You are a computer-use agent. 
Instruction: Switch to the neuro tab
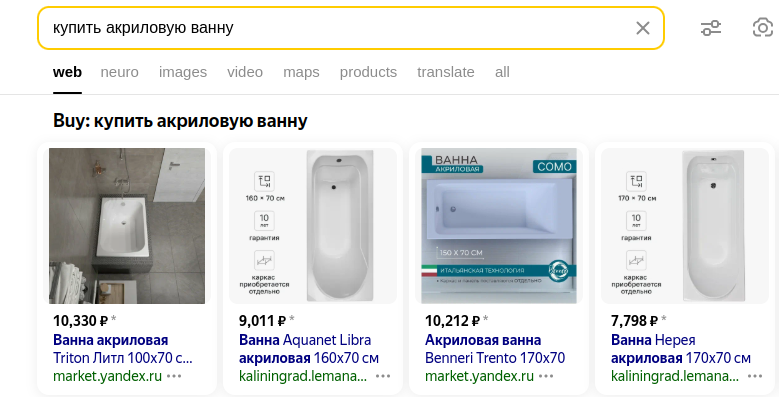pyautogui.click(x=119, y=73)
